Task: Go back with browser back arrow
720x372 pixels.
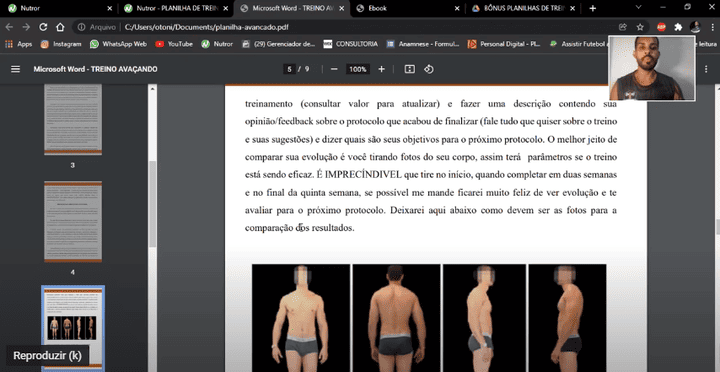Action: (9, 27)
